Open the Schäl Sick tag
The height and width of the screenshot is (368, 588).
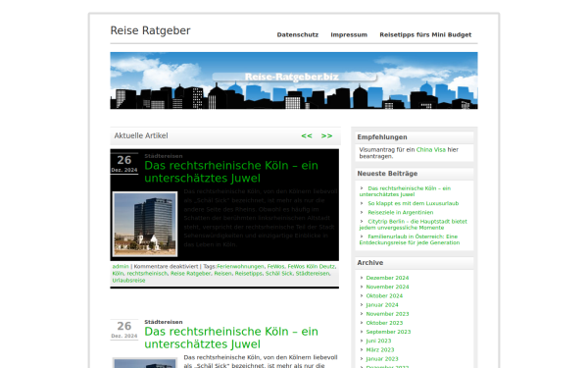click(278, 274)
